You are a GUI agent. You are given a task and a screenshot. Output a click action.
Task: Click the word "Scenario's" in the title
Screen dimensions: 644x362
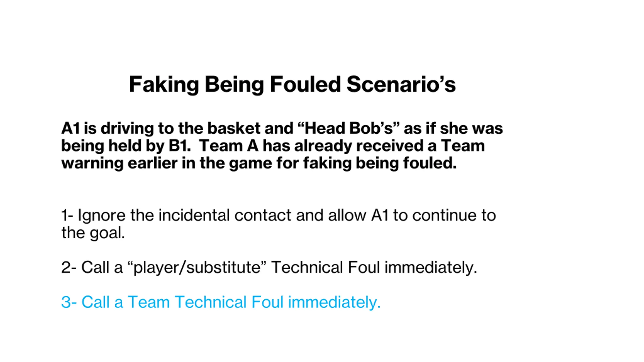(x=401, y=84)
